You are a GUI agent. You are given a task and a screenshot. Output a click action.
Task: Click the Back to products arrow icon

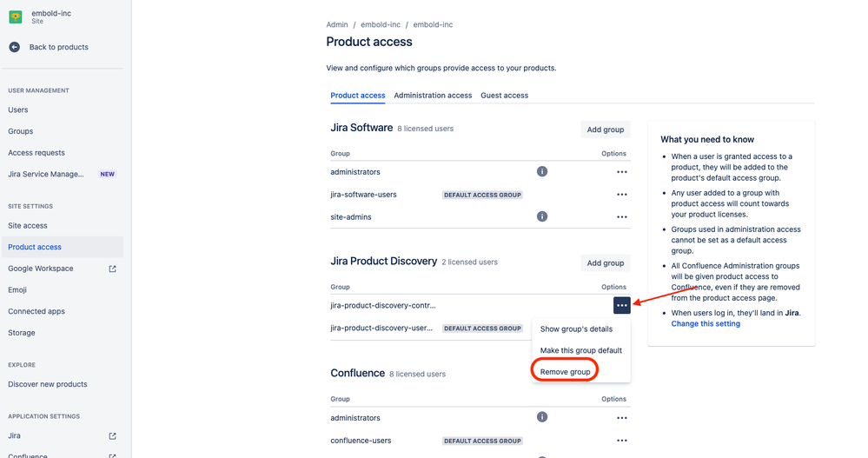click(x=15, y=47)
